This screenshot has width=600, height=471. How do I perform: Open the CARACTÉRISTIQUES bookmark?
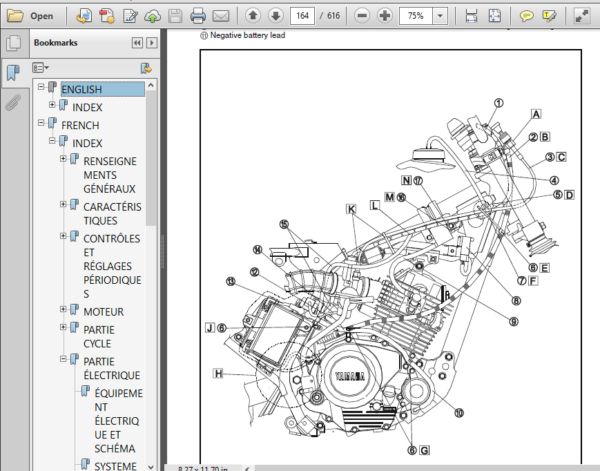[112, 213]
